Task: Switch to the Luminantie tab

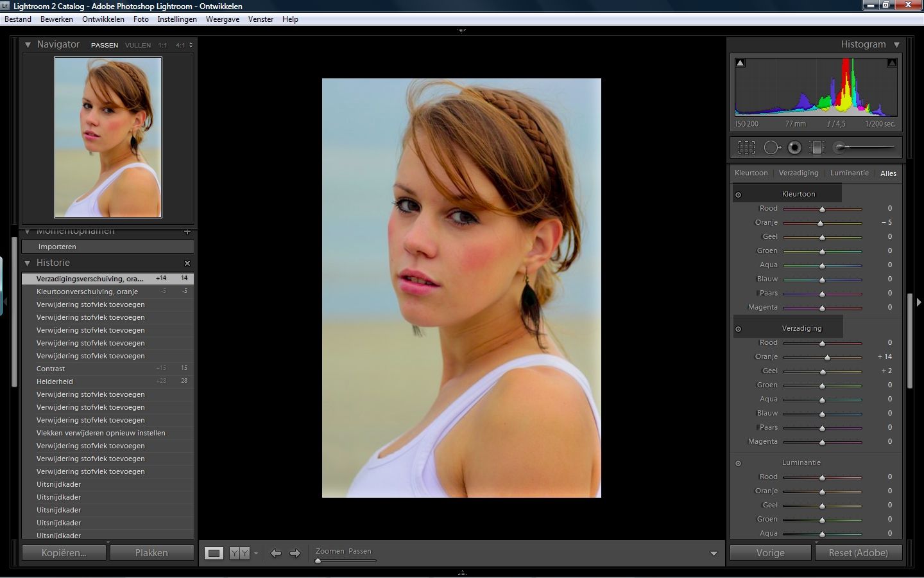Action: click(x=849, y=173)
